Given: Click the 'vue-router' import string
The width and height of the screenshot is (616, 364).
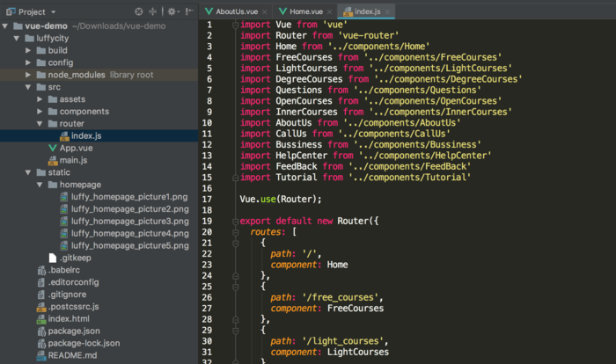Looking at the screenshot, I should point(369,36).
